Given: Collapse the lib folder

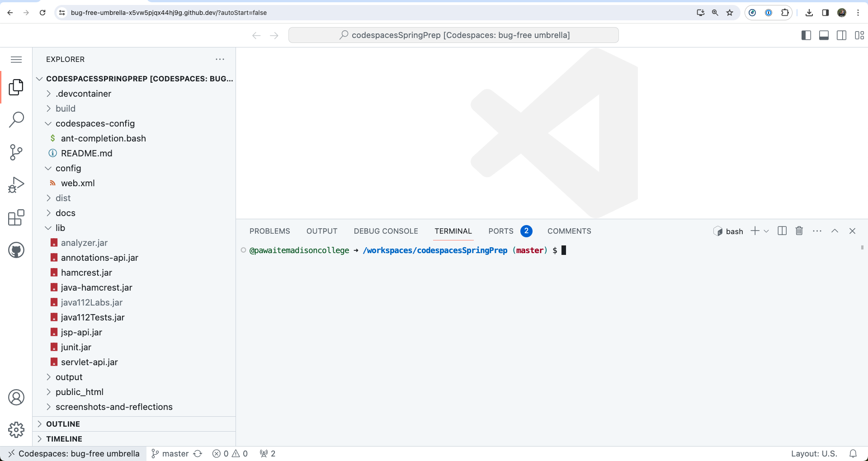Looking at the screenshot, I should tap(134, 228).
